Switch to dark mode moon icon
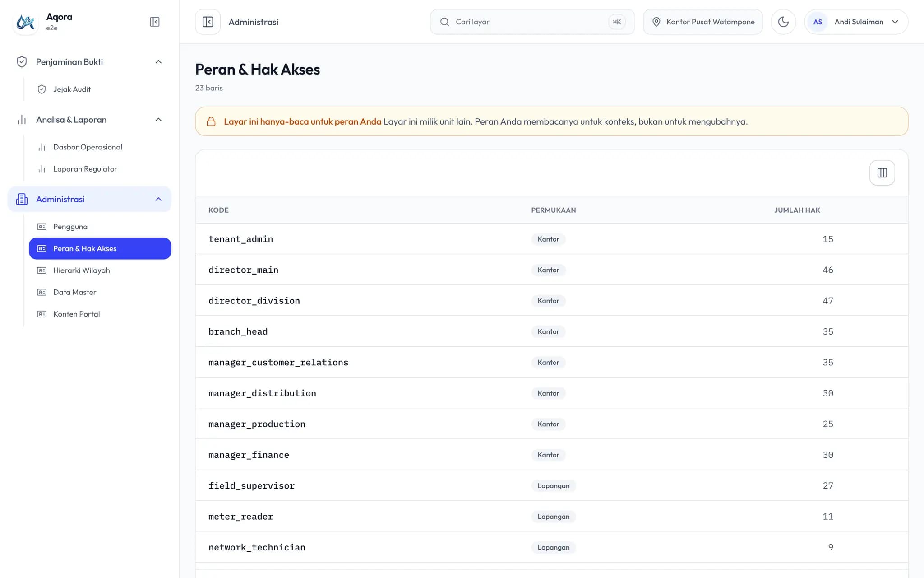The width and height of the screenshot is (924, 578). point(783,22)
